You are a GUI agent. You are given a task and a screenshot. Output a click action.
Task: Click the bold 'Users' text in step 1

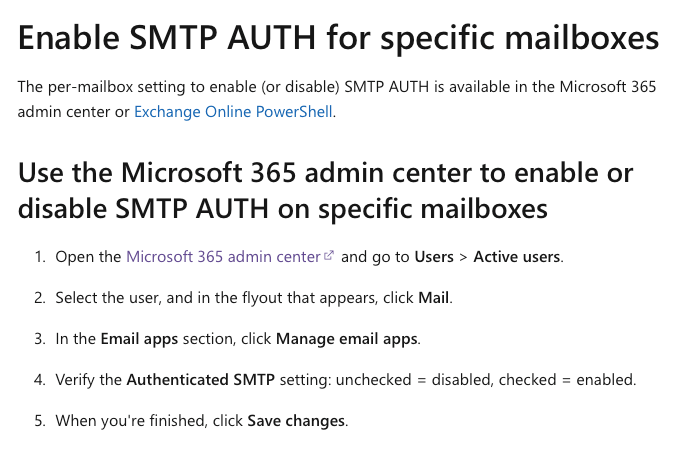tap(434, 257)
